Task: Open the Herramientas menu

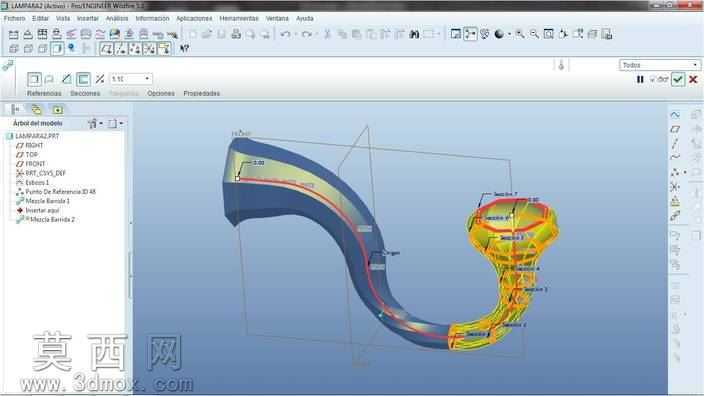Action: (239, 18)
